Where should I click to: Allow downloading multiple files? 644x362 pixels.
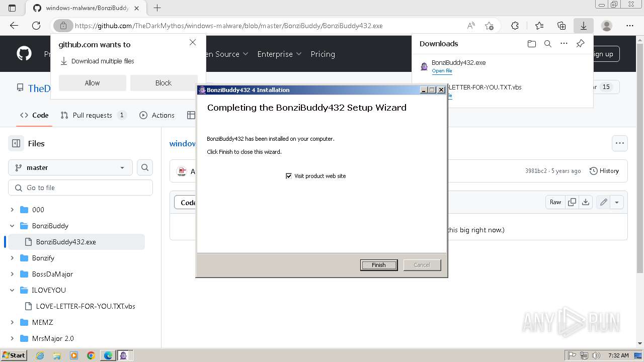click(x=92, y=83)
